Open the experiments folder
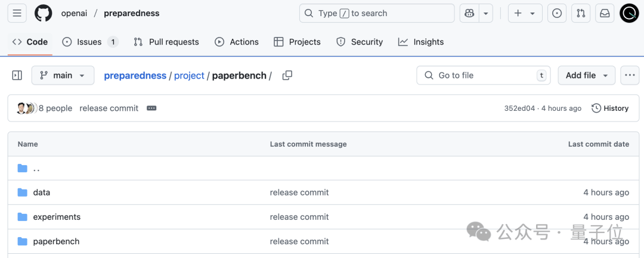Viewport: 644px width, 258px height. click(x=57, y=217)
